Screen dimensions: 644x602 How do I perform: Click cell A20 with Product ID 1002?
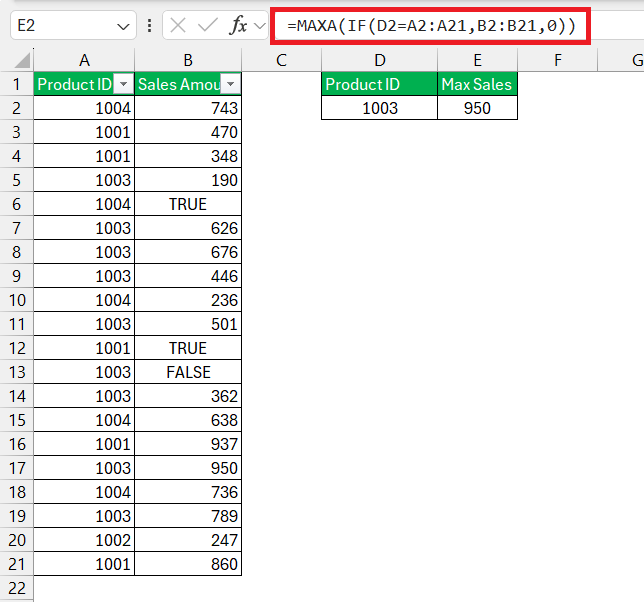(84, 540)
